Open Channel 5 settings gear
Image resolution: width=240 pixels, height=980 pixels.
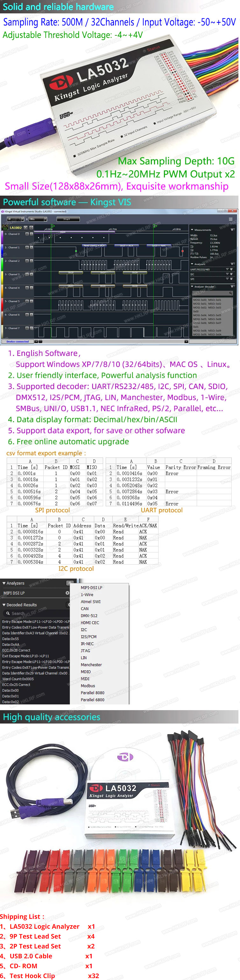(27, 301)
